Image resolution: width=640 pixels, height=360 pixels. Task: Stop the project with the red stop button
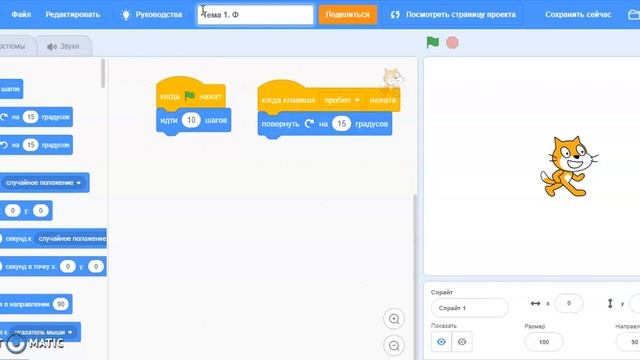tap(452, 42)
